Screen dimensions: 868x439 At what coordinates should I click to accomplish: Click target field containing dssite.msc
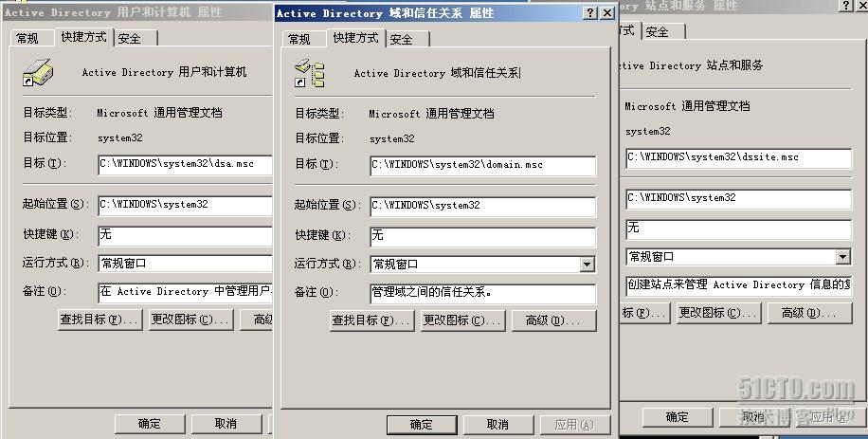pyautogui.click(x=738, y=157)
